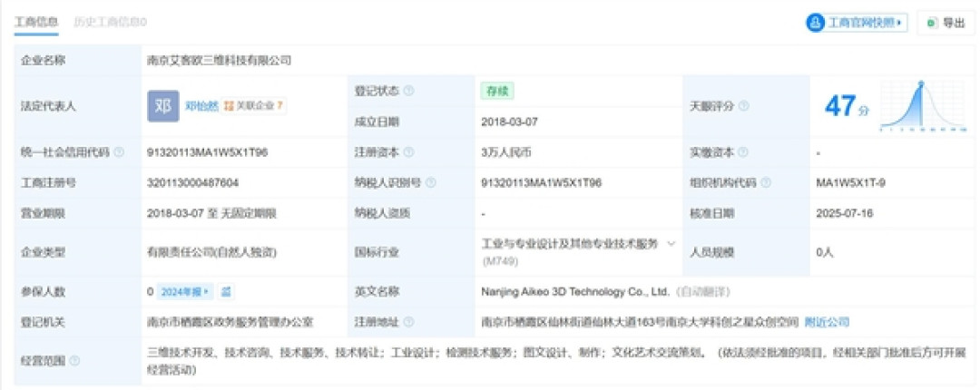Click the question mark next to 纳税人识别号
980x390 pixels.
(431, 183)
